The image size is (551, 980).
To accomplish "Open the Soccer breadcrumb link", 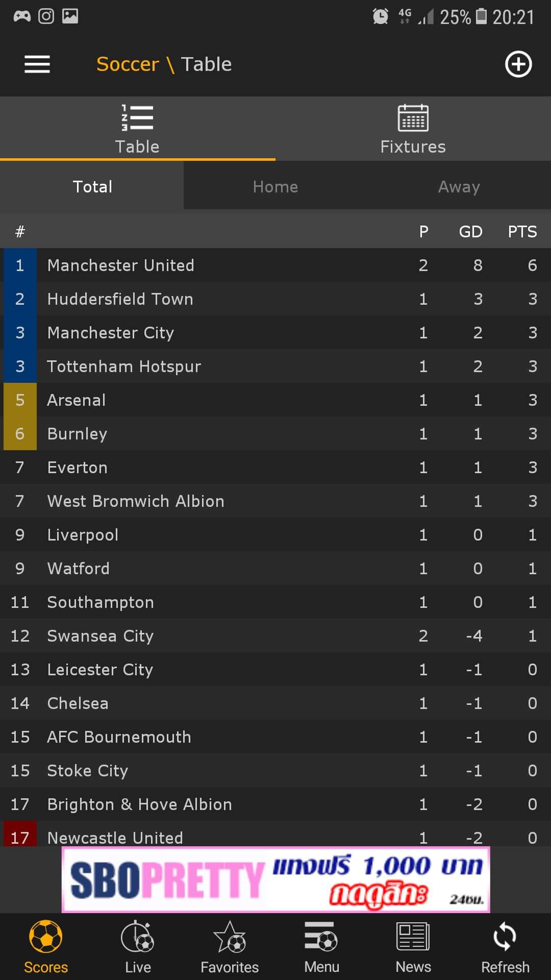I will (x=128, y=64).
